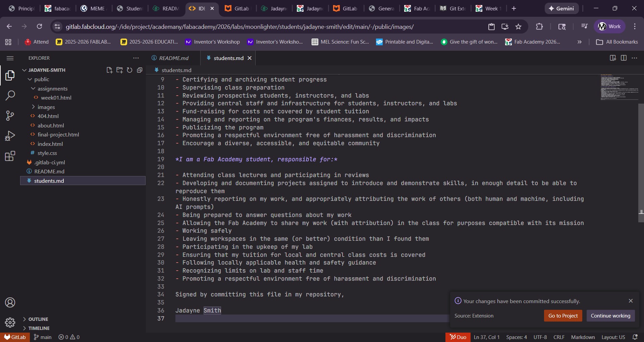Image resolution: width=644 pixels, height=342 pixels.
Task: Click the code minimap preview
Action: click(x=619, y=87)
